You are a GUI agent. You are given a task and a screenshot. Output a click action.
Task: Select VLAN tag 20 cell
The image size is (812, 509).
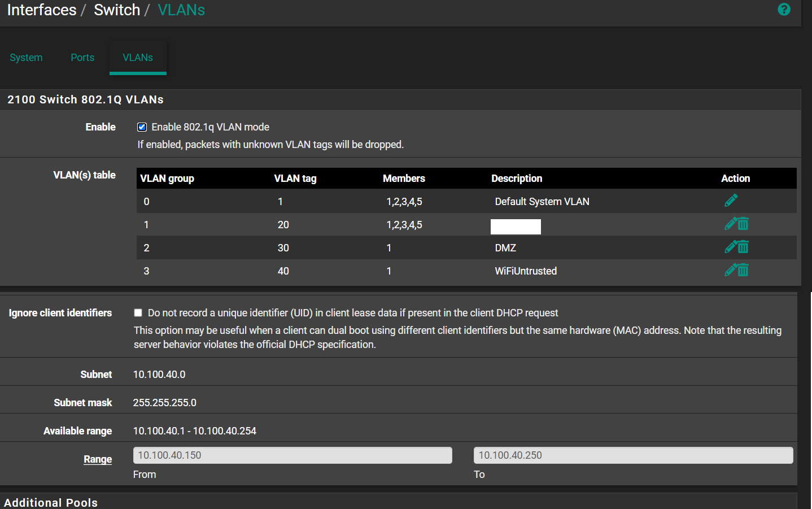click(x=283, y=225)
